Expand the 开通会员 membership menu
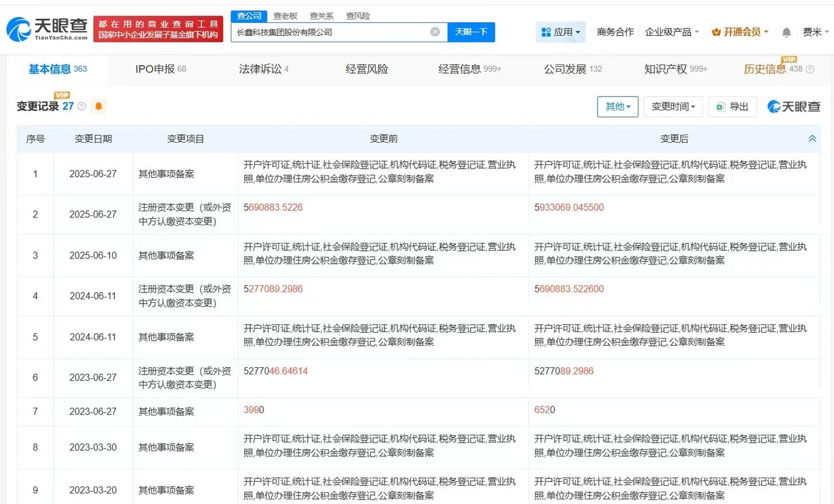This screenshot has height=504, width=834. tap(740, 32)
